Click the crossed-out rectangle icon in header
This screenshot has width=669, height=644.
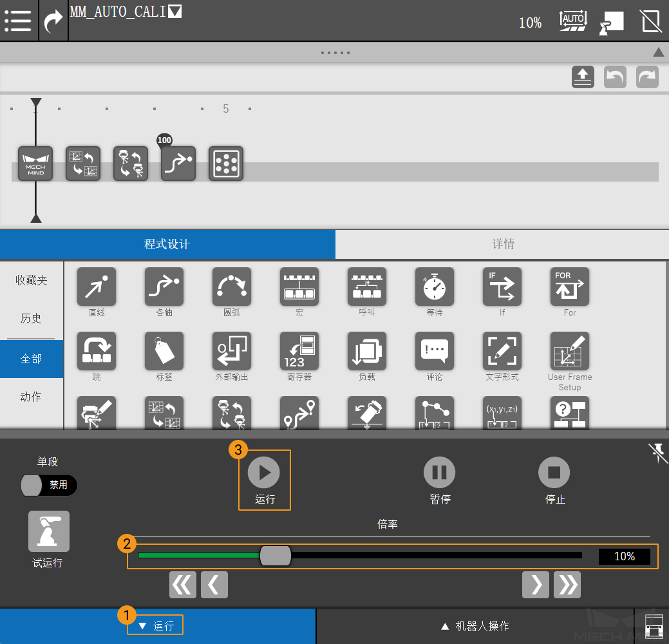click(x=651, y=21)
